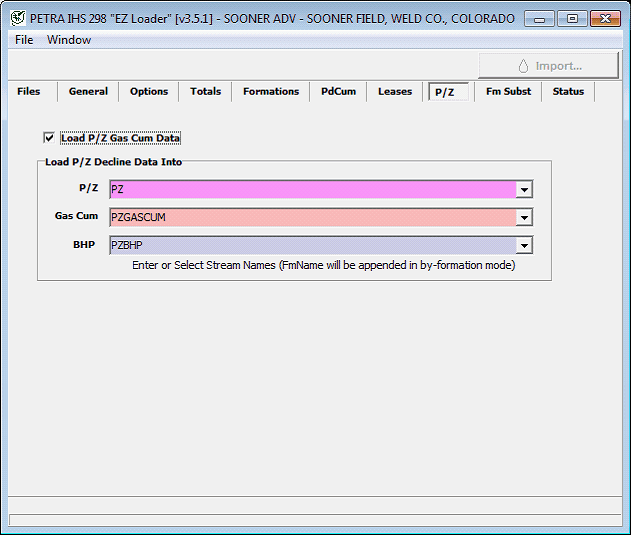Open the Window menu
This screenshot has width=632, height=536.
(69, 40)
